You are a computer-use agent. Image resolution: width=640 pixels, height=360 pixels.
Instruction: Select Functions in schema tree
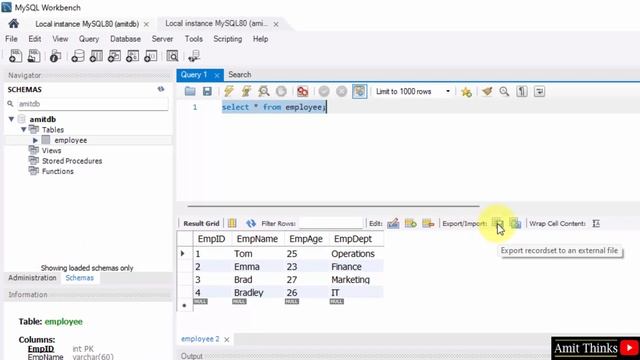point(58,171)
